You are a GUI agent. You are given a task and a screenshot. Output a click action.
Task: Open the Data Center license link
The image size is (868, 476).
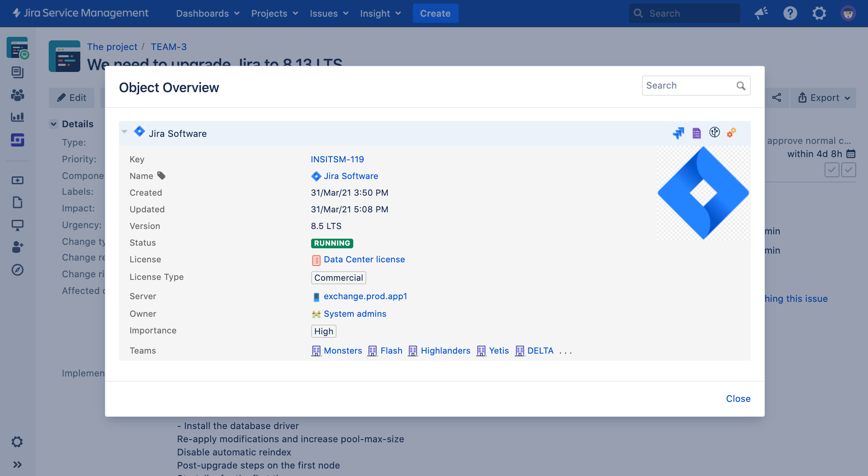tap(364, 259)
